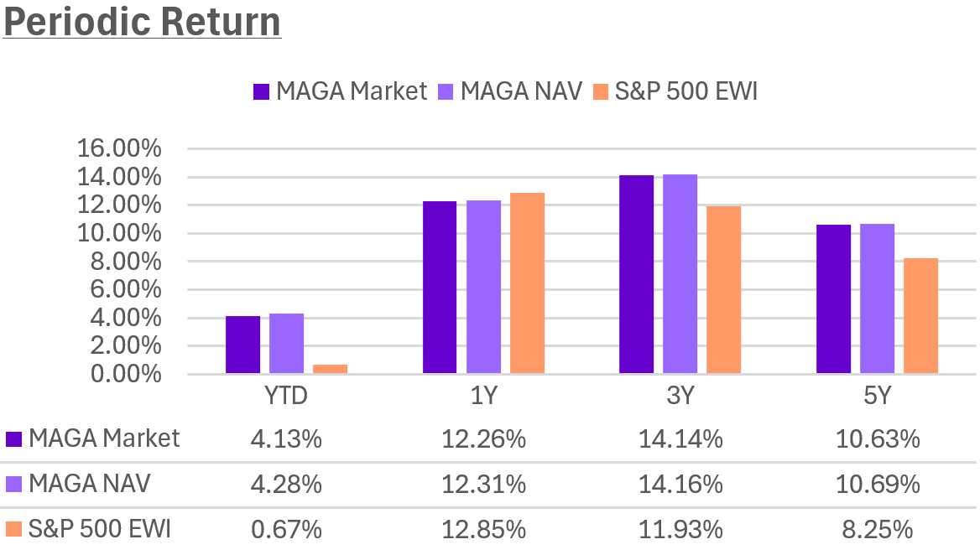
Task: Select the Periodic Return chart title
Action: pos(142,22)
